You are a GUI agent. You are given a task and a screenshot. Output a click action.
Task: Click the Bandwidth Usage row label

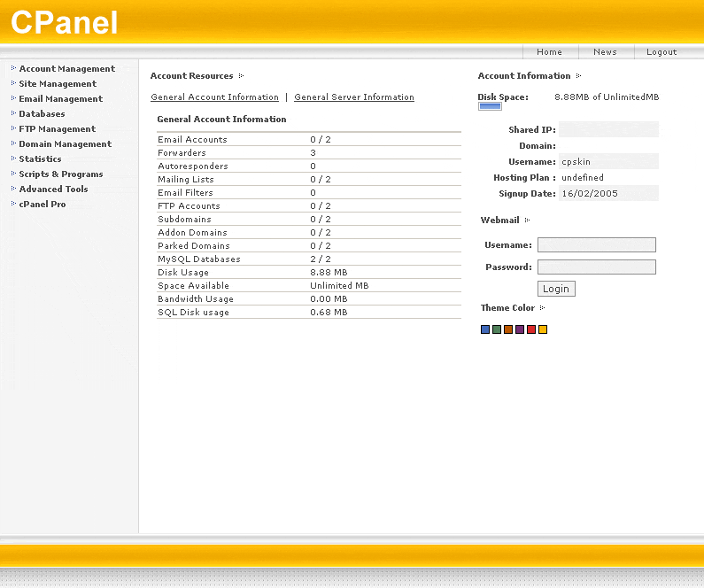pos(196,299)
